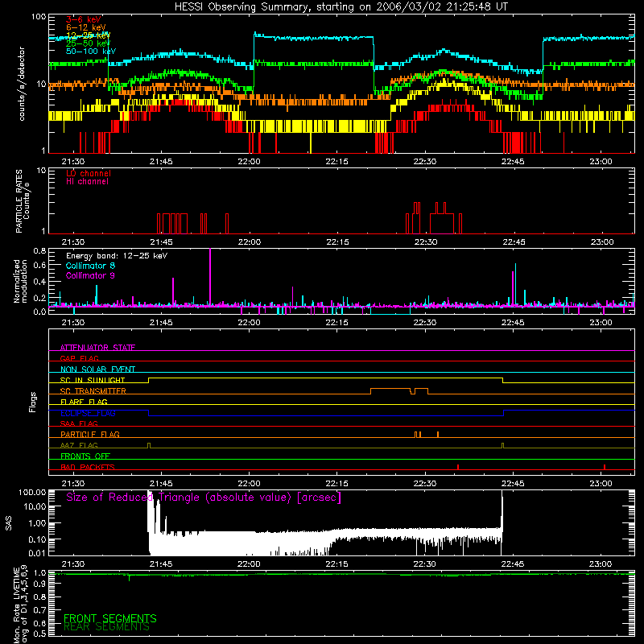Click the BAD_PACKETS flag label

(88, 467)
